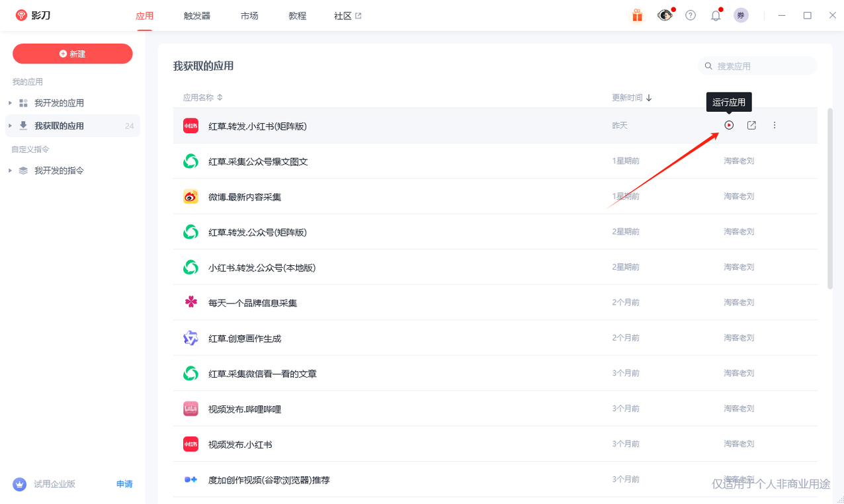This screenshot has width=844, height=504.
Task: Click the grid icon of 我开发的应用
Action: tap(23, 103)
